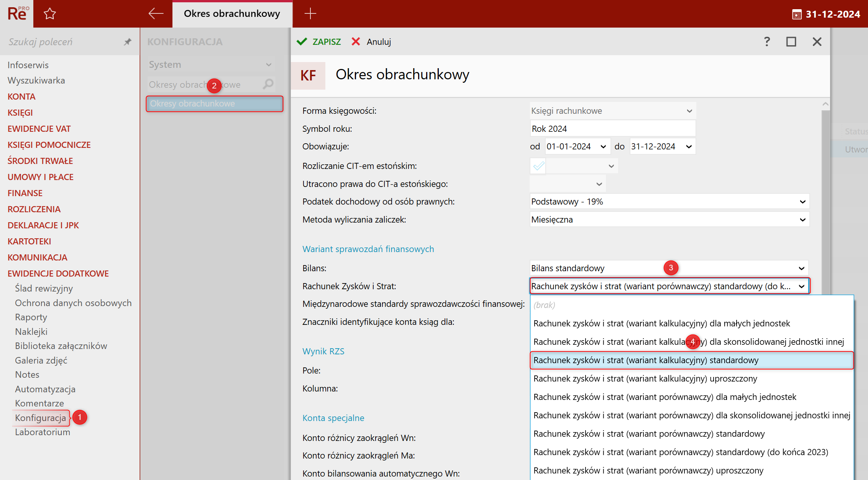868x480 pixels.
Task: Click the Okresy obrachunkowe filter field
Action: pyautogui.click(x=205, y=84)
